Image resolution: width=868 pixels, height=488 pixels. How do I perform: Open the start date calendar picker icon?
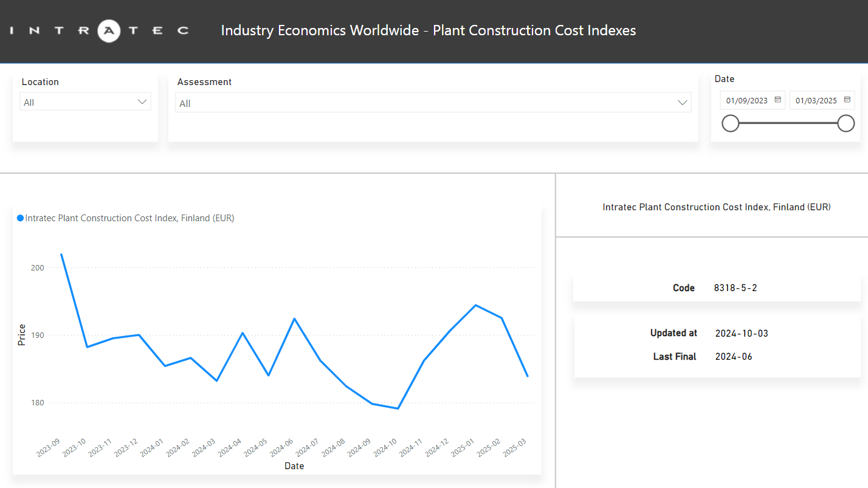(x=777, y=100)
